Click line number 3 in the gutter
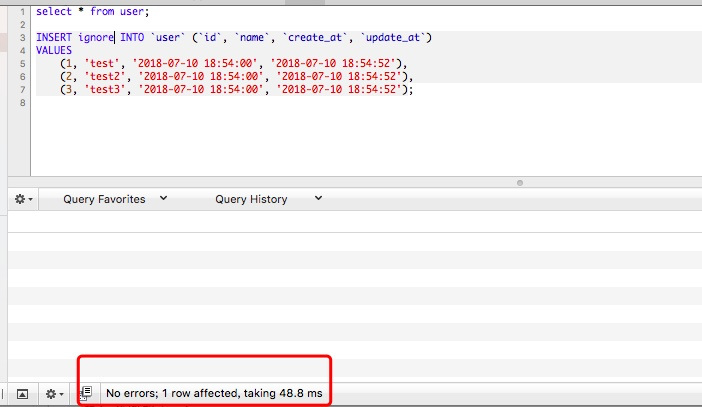 pyautogui.click(x=20, y=37)
